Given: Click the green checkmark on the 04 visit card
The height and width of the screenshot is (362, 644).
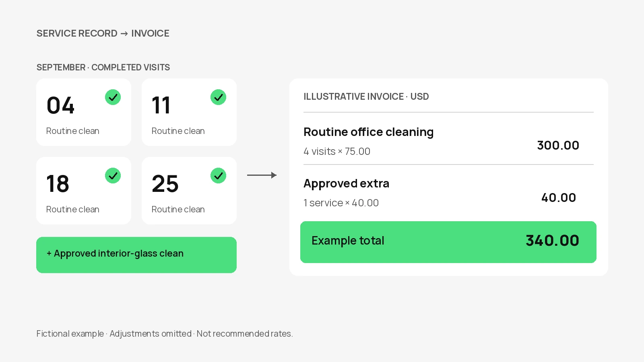Looking at the screenshot, I should pyautogui.click(x=113, y=97).
